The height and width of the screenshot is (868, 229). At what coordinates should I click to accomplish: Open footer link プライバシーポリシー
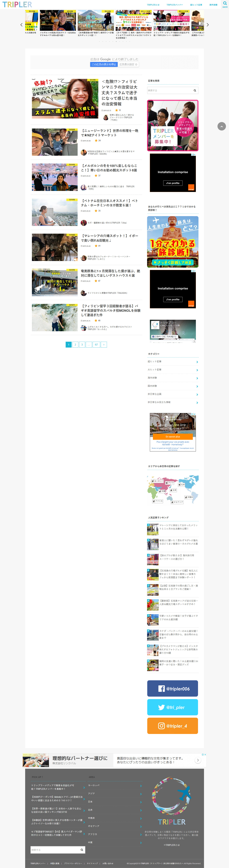(73, 863)
